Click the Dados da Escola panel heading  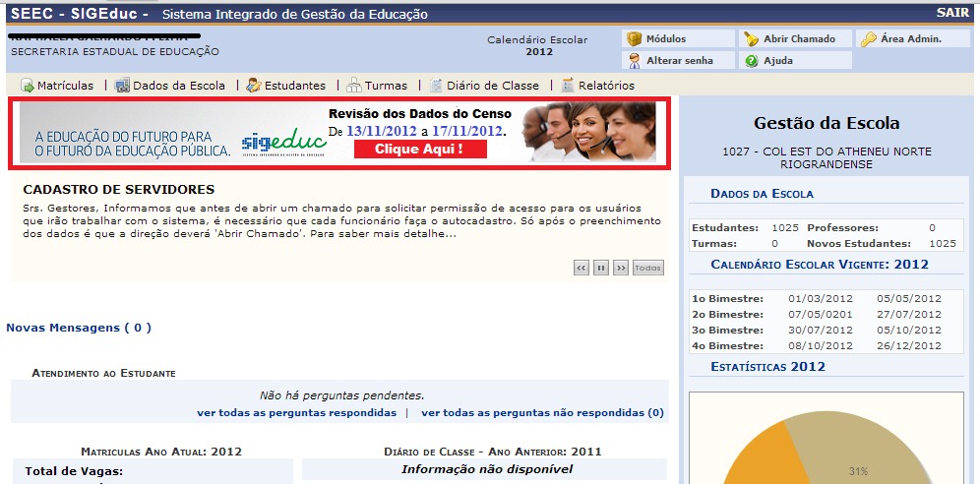(762, 194)
